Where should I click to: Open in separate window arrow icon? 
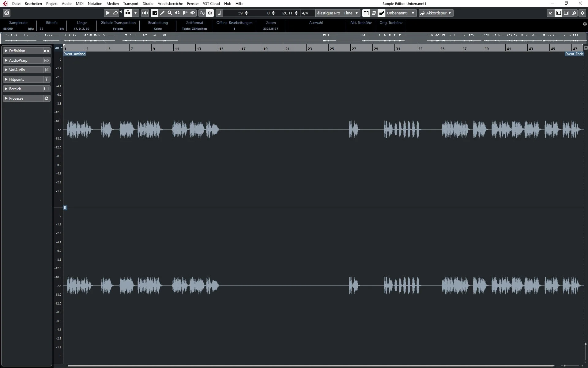(x=551, y=13)
